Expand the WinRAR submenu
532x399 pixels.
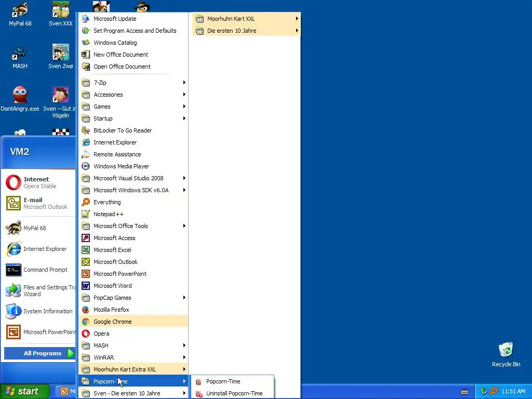(x=134, y=357)
